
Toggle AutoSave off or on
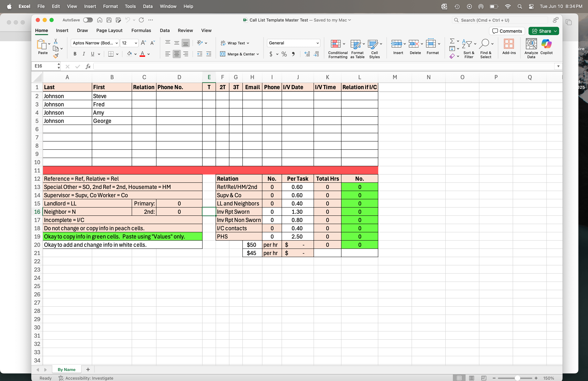tap(88, 20)
